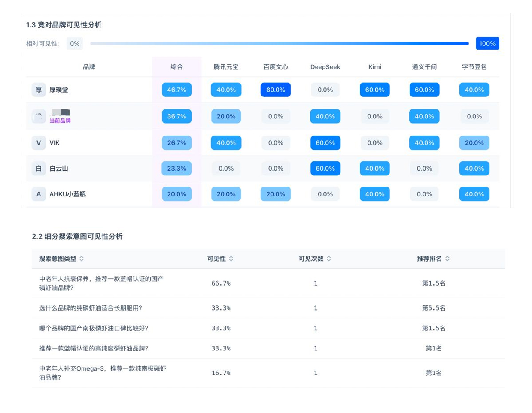The width and height of the screenshot is (532, 413).
Task: Click the 厚 avatar icon for 厚璞堂
Action: [39, 90]
